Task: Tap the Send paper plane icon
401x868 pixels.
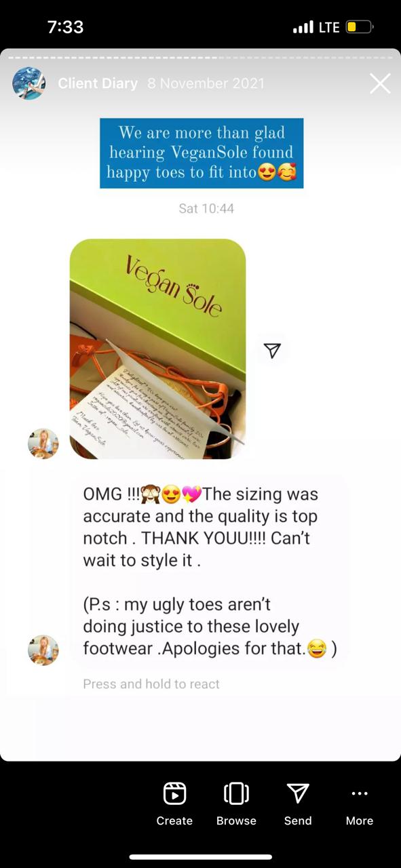Action: coord(298,793)
